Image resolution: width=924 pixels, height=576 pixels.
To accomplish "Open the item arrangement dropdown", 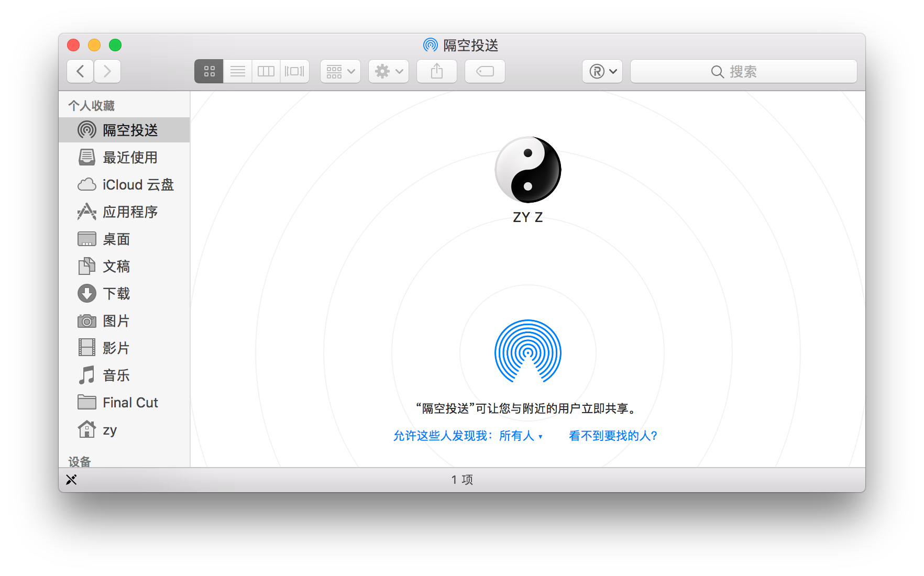I will pos(340,71).
